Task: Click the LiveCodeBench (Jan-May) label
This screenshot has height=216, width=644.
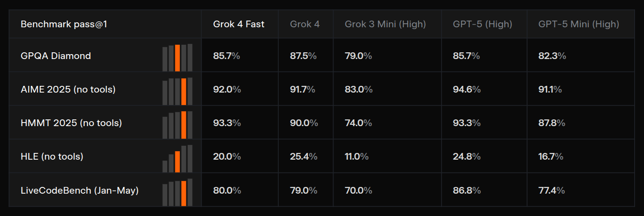Action: [80, 191]
